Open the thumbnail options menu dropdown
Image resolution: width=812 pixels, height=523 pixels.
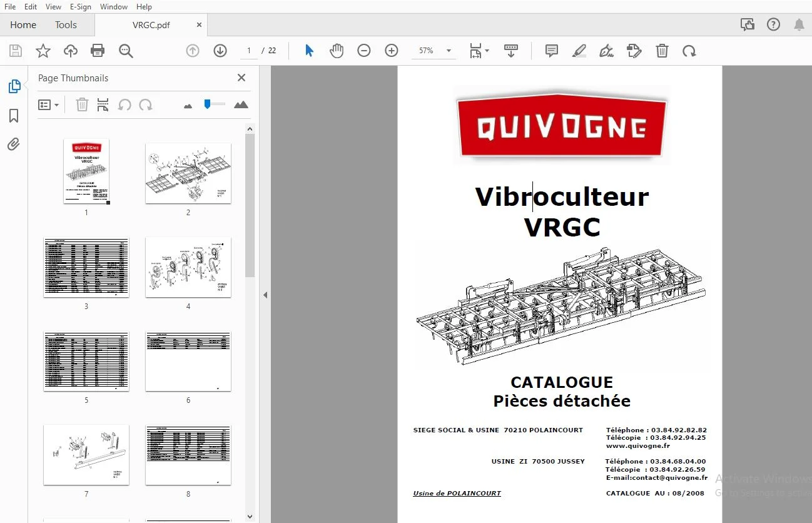(x=49, y=104)
